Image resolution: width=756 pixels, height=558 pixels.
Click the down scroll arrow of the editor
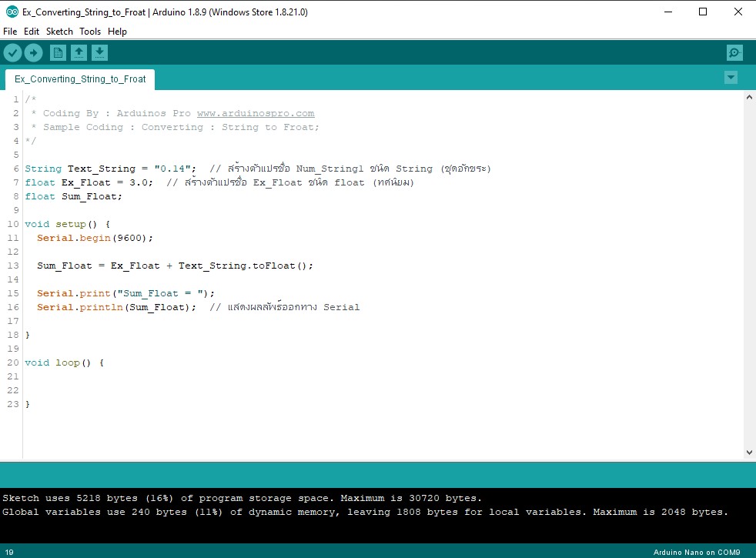749,452
